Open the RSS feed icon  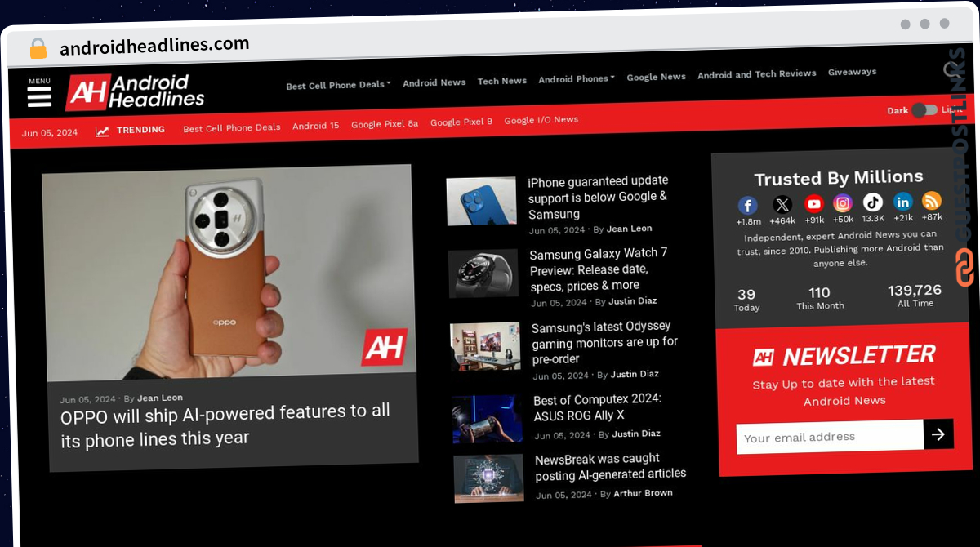932,201
